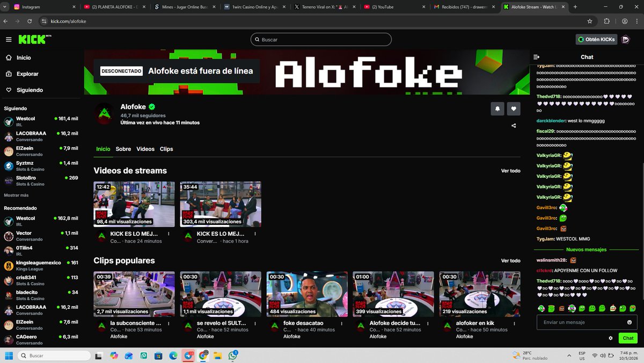The image size is (644, 363).
Task: Open cris8341 channel in the sidebar
Action: tap(41, 280)
